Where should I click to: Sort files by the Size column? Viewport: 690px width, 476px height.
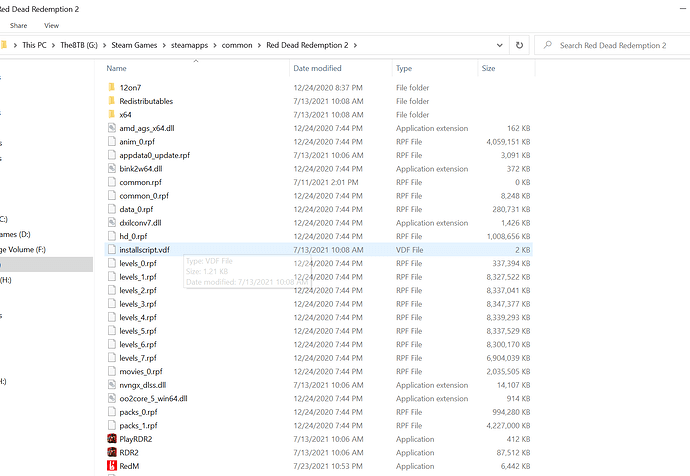click(x=488, y=68)
